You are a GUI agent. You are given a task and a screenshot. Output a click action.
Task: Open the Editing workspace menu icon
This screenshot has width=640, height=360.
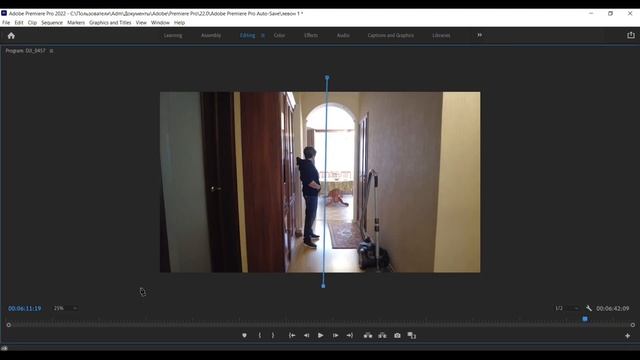263,36
